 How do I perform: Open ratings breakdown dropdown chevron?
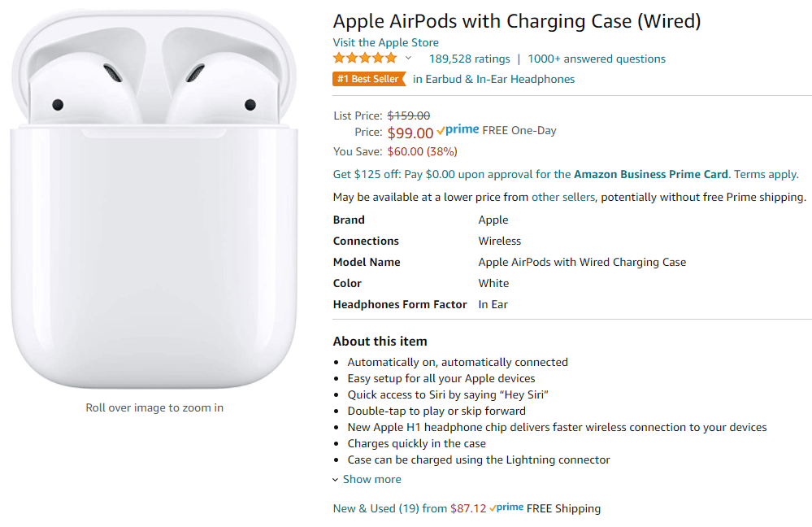click(408, 59)
